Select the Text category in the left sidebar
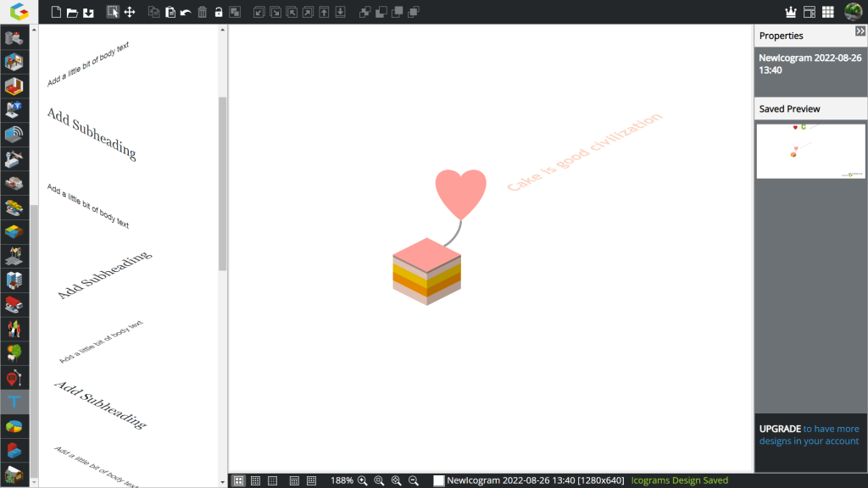This screenshot has width=868, height=488. click(x=14, y=401)
